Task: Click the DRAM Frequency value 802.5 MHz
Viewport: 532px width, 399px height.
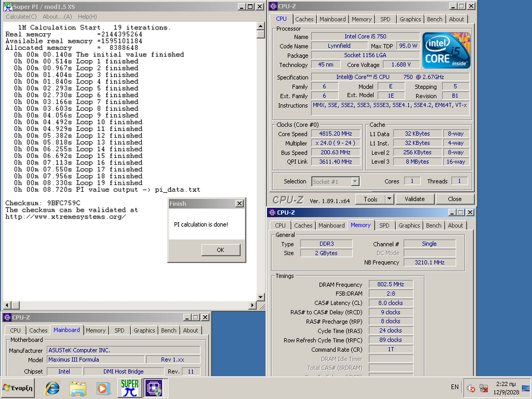Action: 391,284
